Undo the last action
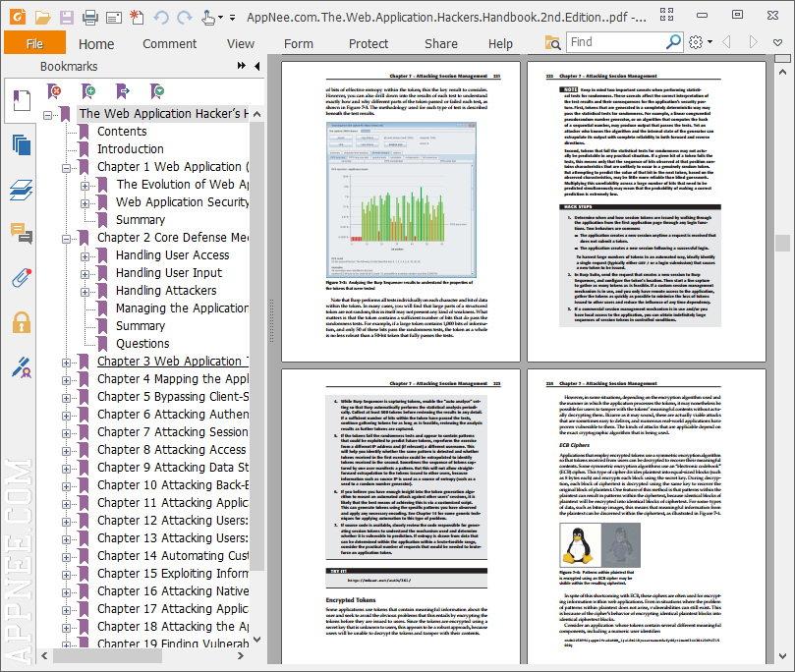The width and height of the screenshot is (795, 672). tap(161, 18)
